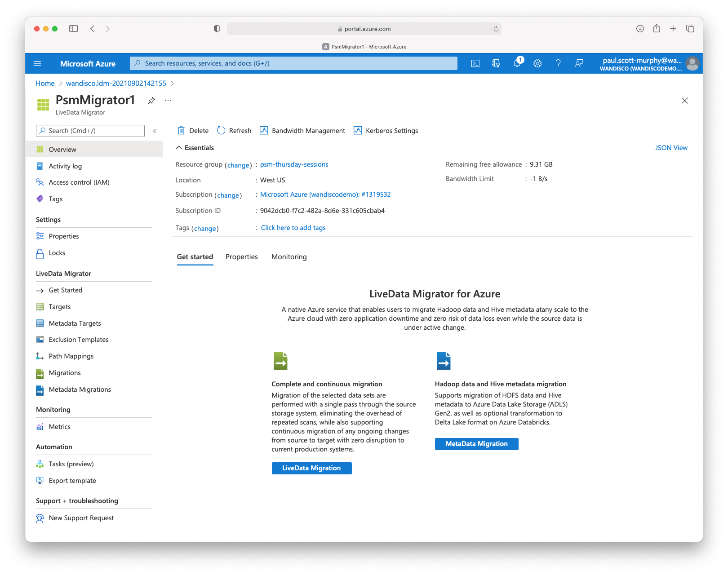Pin PsmMigrator1 to dashboard
The width and height of the screenshot is (728, 575).
(x=151, y=101)
